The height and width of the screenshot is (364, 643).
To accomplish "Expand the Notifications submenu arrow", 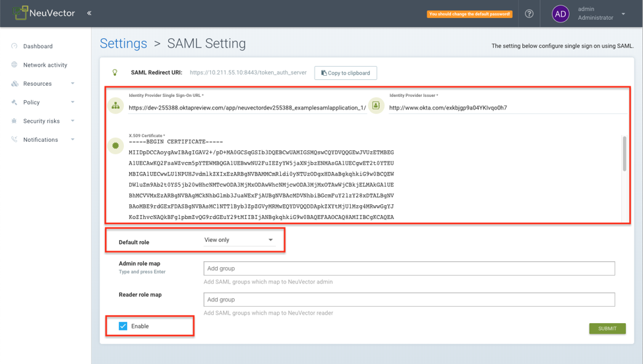I will (73, 139).
